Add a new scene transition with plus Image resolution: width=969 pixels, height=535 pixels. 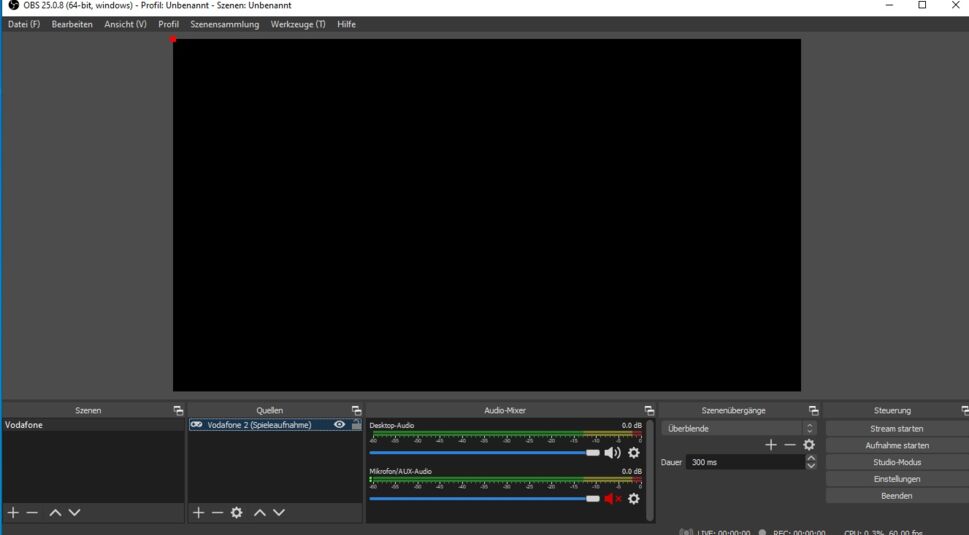point(770,445)
